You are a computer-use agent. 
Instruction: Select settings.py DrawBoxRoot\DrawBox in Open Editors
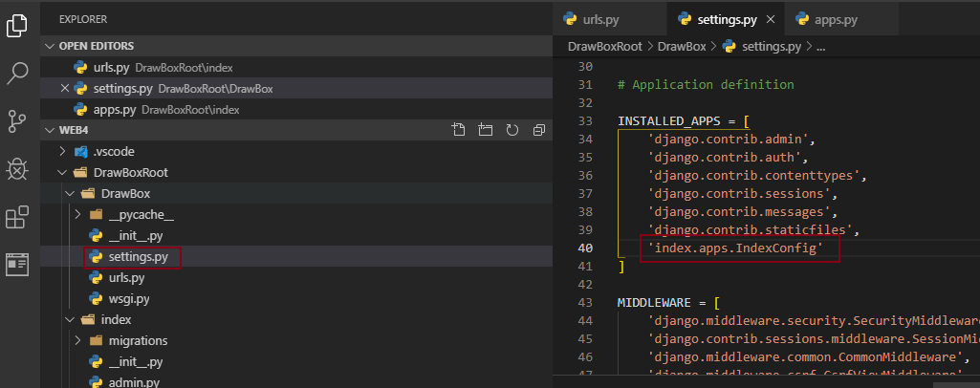coord(296,88)
